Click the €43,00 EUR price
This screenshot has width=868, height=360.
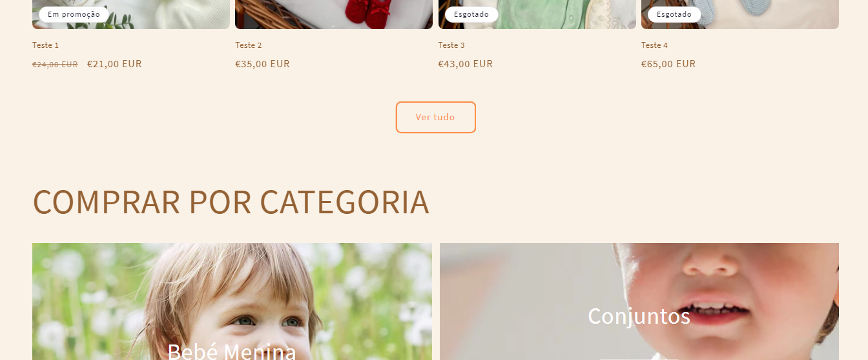pyautogui.click(x=466, y=64)
